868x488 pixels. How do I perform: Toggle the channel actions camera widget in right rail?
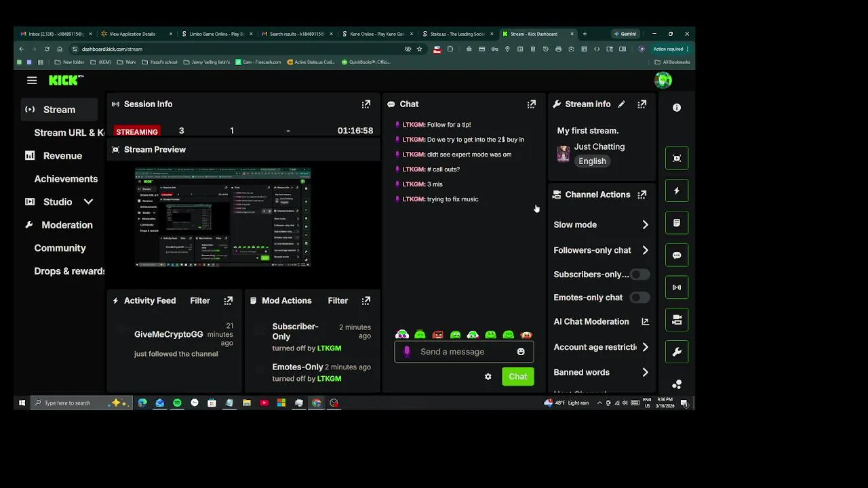pyautogui.click(x=677, y=320)
